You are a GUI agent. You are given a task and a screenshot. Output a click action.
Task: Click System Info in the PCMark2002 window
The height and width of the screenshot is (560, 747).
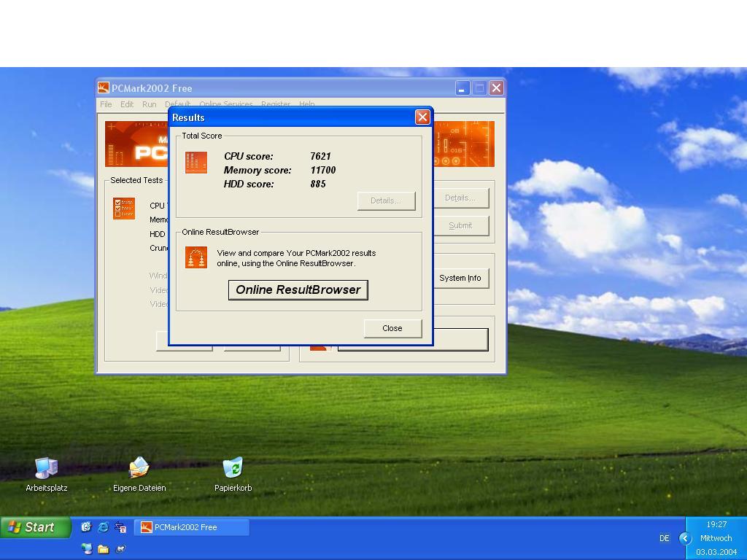click(x=460, y=278)
